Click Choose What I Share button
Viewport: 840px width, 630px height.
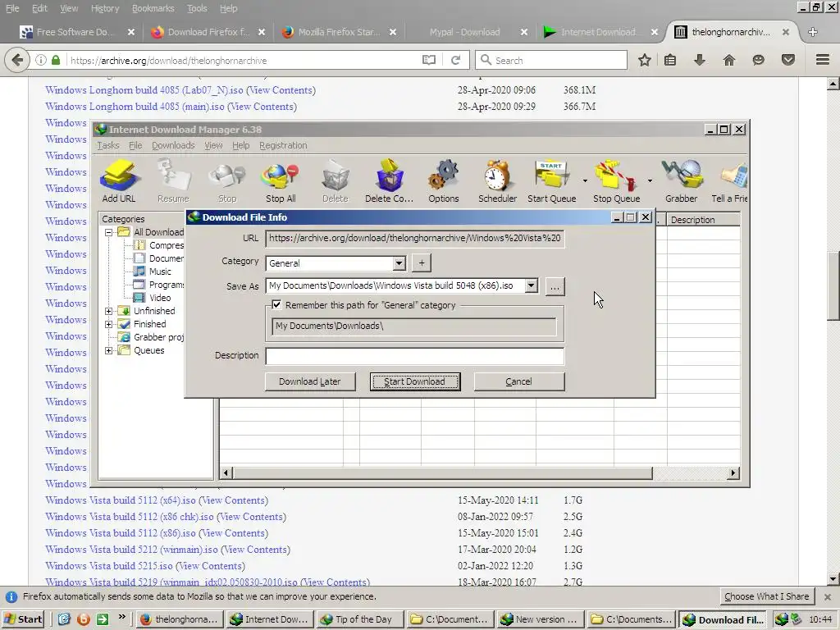coord(767,596)
